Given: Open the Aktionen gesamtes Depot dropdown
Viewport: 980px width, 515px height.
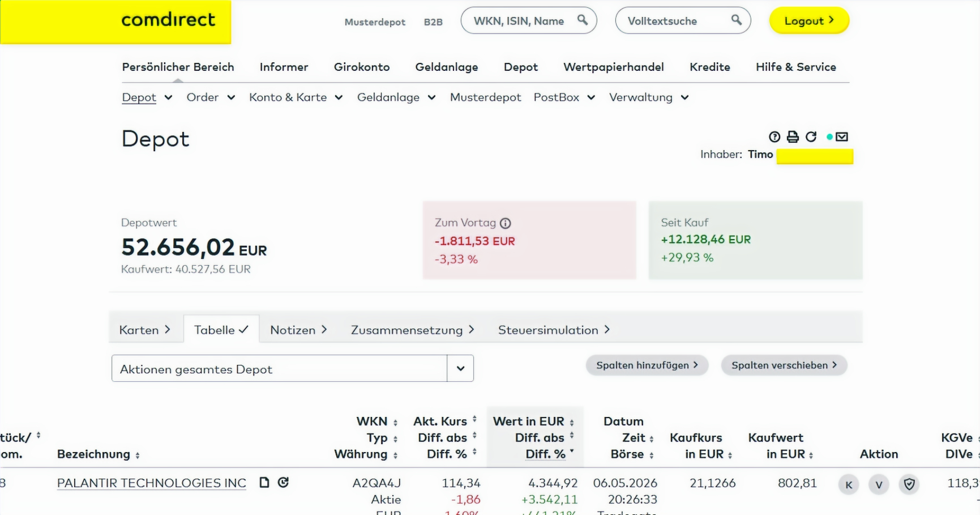Looking at the screenshot, I should 293,368.
